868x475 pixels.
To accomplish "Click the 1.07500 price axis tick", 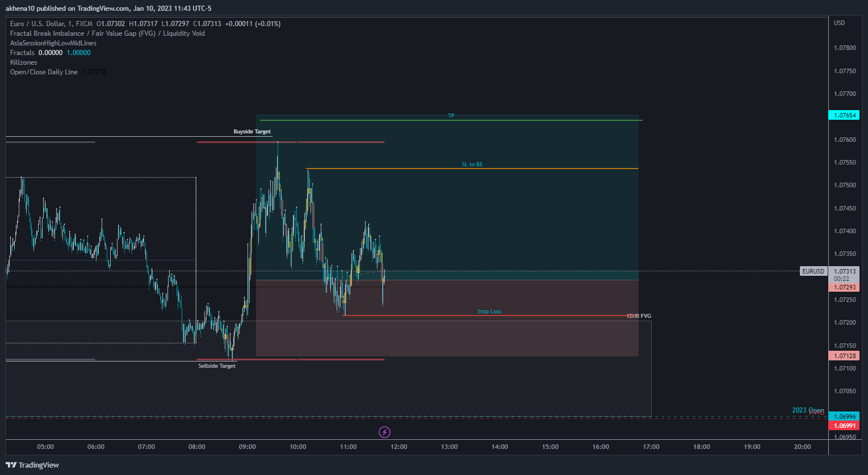I will [x=845, y=185].
